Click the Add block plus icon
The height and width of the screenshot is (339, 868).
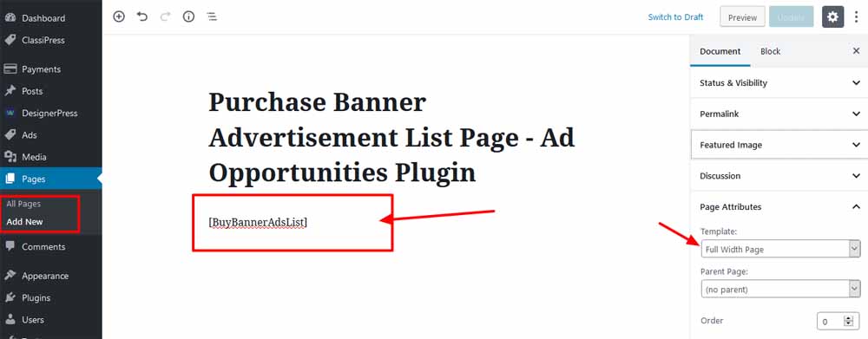[118, 16]
